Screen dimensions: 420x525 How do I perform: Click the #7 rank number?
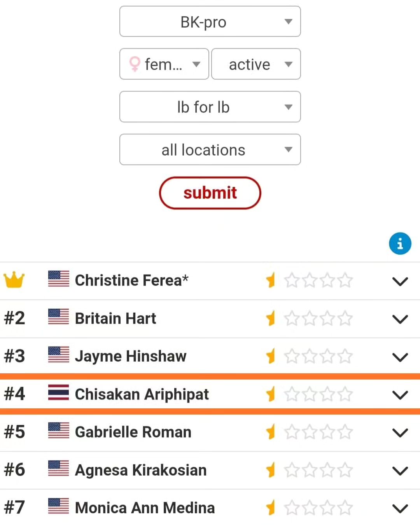tap(14, 507)
